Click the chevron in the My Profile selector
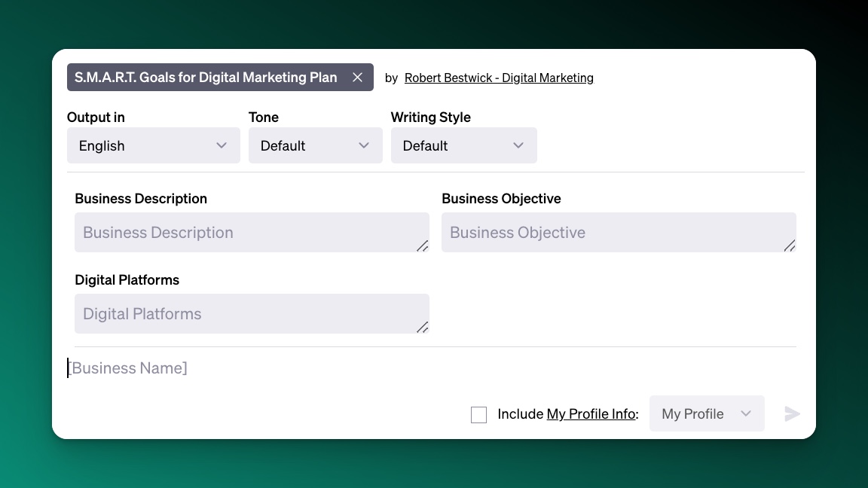This screenshot has height=488, width=868. pos(746,414)
